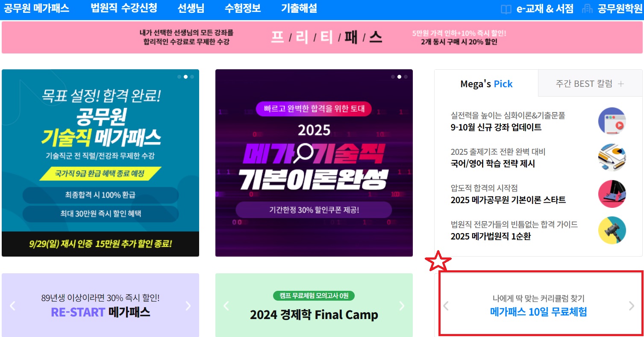Viewport: 644px width, 337px height.
Task: Open the video player icon beside 9-10월 신규 강좌
Action: 612,121
